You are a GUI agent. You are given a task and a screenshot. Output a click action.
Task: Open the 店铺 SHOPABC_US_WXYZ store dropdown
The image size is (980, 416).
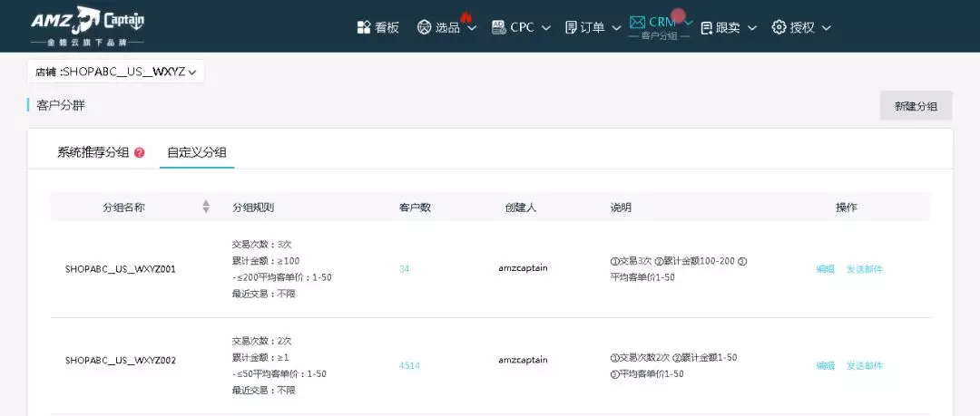115,72
